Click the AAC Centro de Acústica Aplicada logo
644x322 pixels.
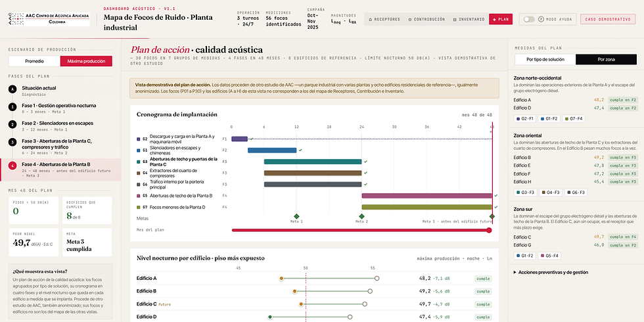coord(49,19)
